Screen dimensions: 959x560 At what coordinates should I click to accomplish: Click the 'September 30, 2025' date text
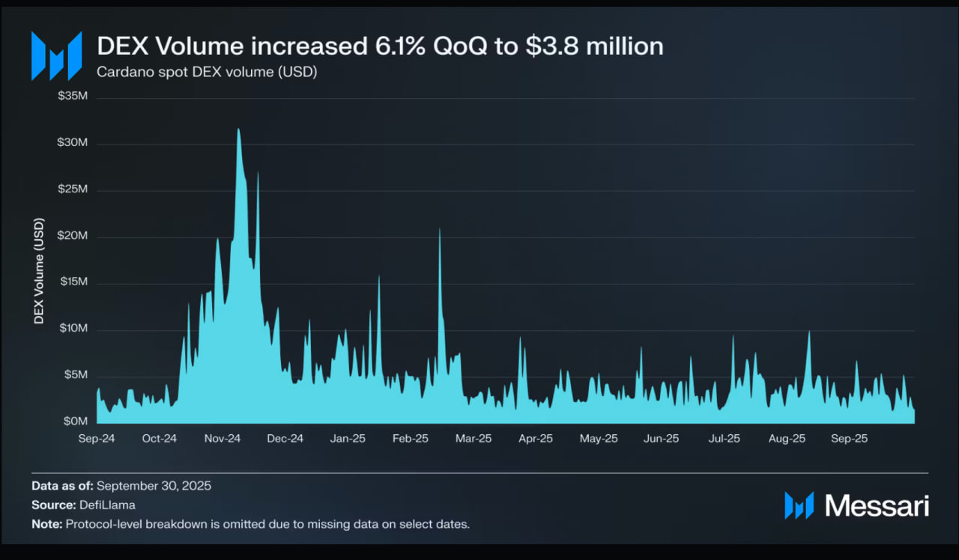point(154,485)
